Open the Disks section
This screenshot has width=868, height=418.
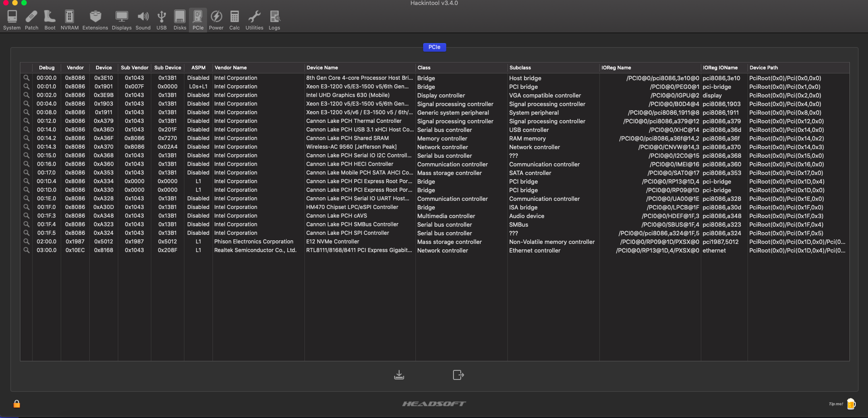point(180,20)
